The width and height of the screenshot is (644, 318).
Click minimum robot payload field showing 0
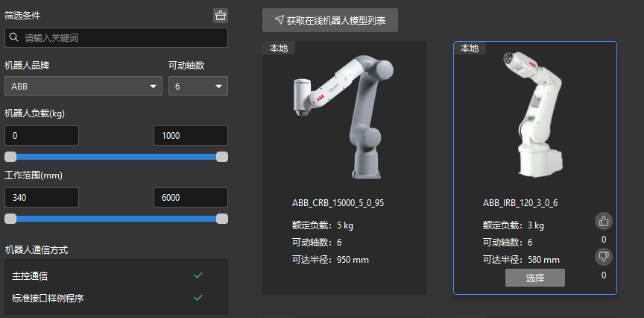click(42, 135)
